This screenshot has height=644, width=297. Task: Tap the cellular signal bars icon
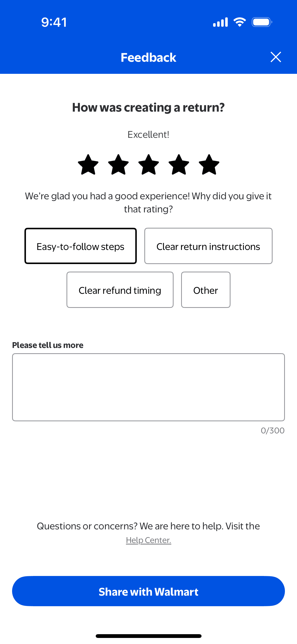click(x=220, y=22)
